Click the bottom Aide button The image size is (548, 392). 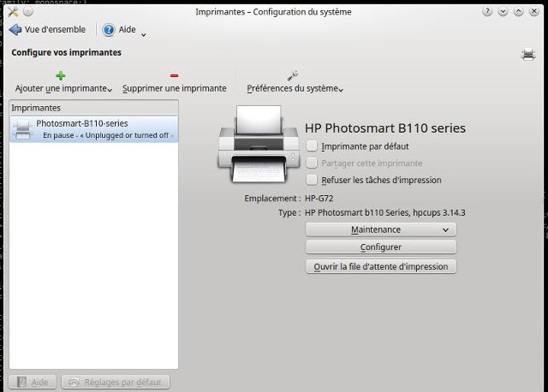coord(33,383)
